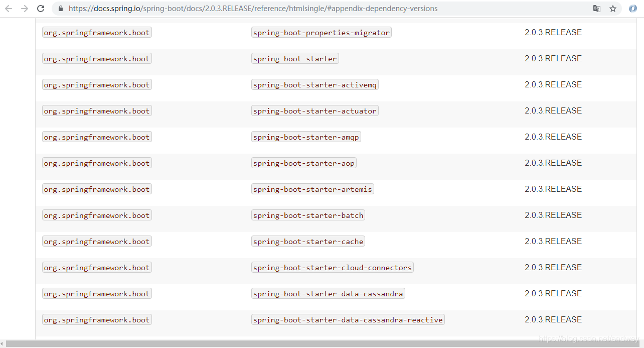644x348 pixels.
Task: Click version in properties-migrator row
Action: point(553,32)
